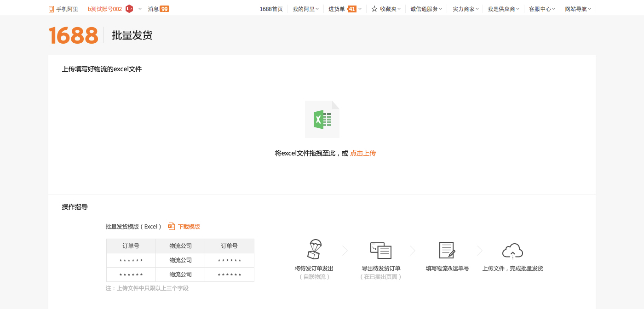Click the 物流公司 cell in first data row
The height and width of the screenshot is (309, 644).
pyautogui.click(x=180, y=260)
